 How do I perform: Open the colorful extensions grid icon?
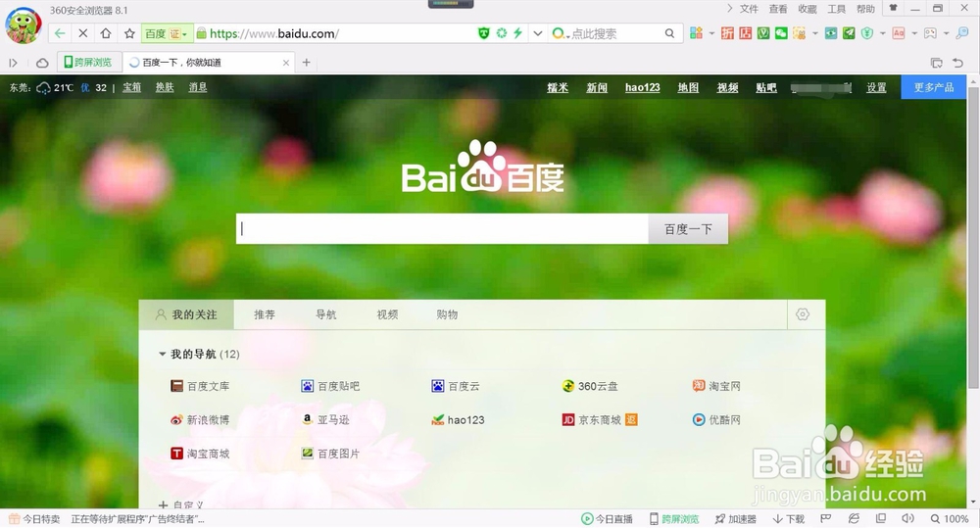(696, 33)
